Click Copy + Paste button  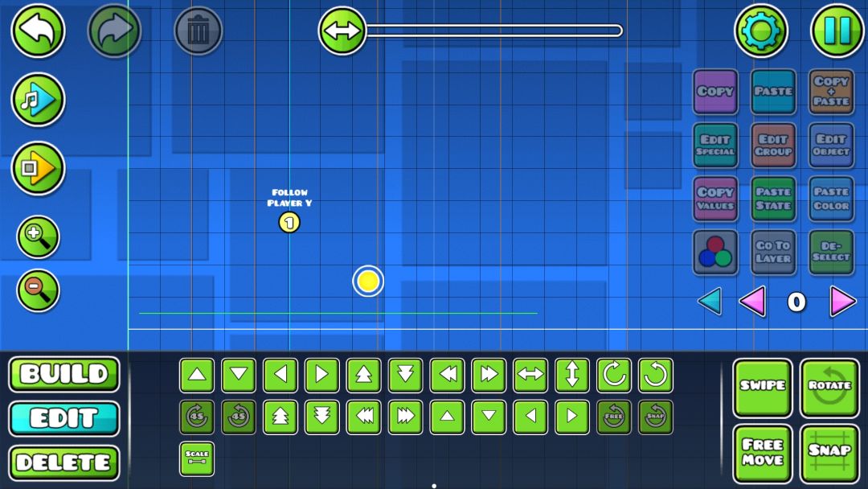(x=831, y=92)
